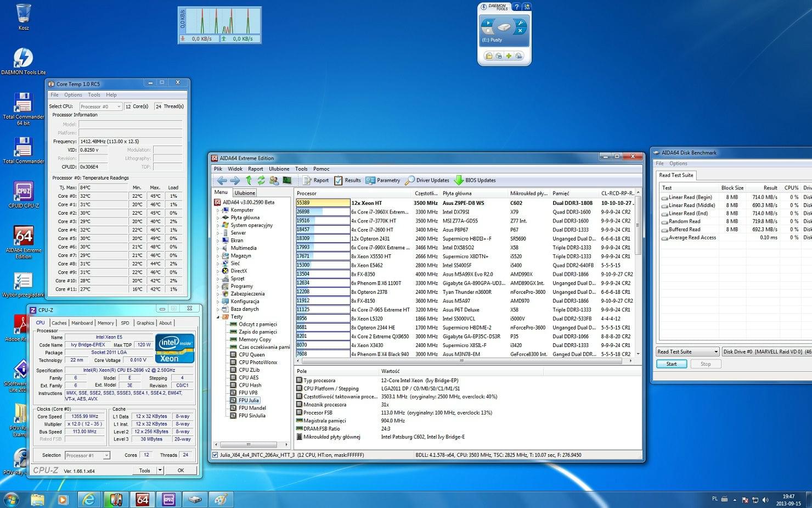Open AIDA64 Extreme Edition desktop icon

tap(23, 242)
